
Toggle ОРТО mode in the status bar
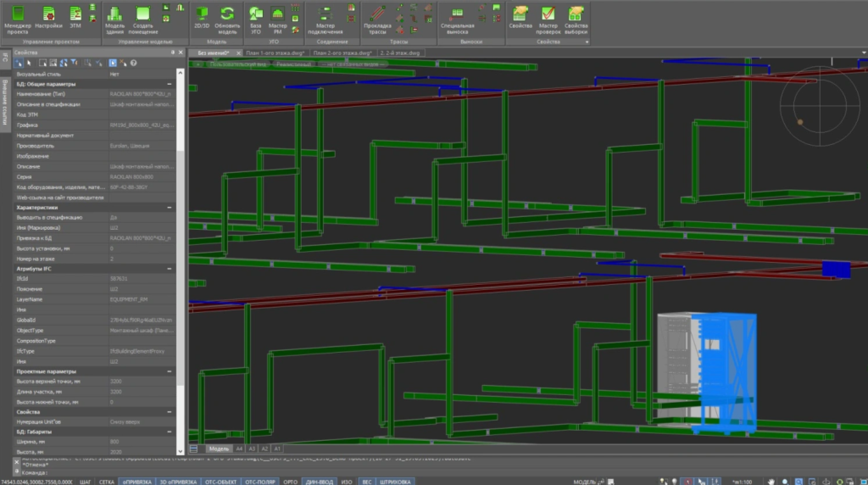(290, 481)
